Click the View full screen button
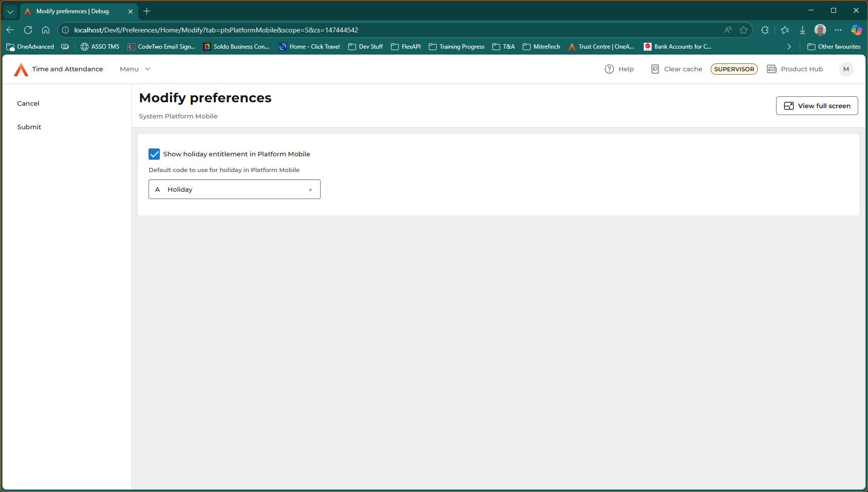Image resolution: width=868 pixels, height=492 pixels. pyautogui.click(x=817, y=106)
